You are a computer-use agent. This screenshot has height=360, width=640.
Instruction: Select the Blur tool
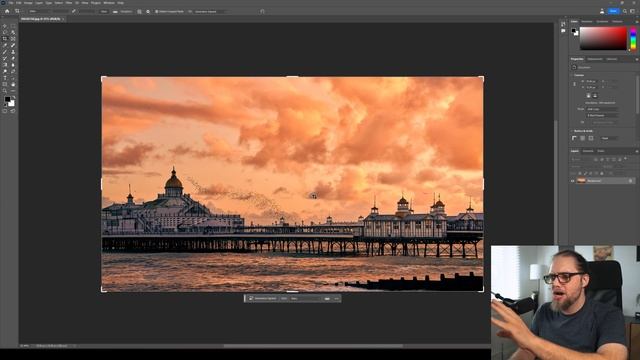pyautogui.click(x=13, y=65)
